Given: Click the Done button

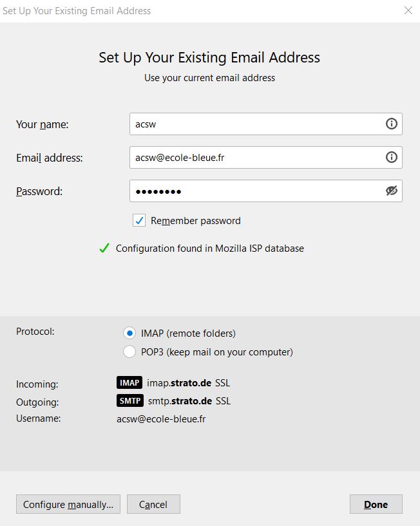Looking at the screenshot, I should pos(376,504).
